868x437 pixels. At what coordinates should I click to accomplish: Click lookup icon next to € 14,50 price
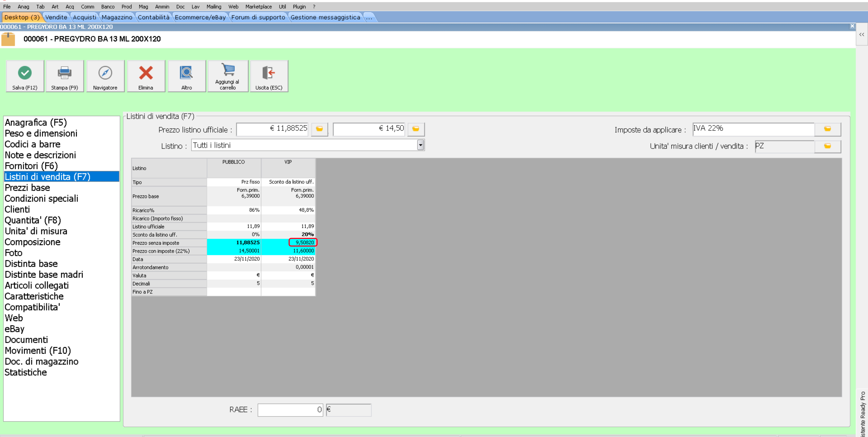(x=416, y=129)
